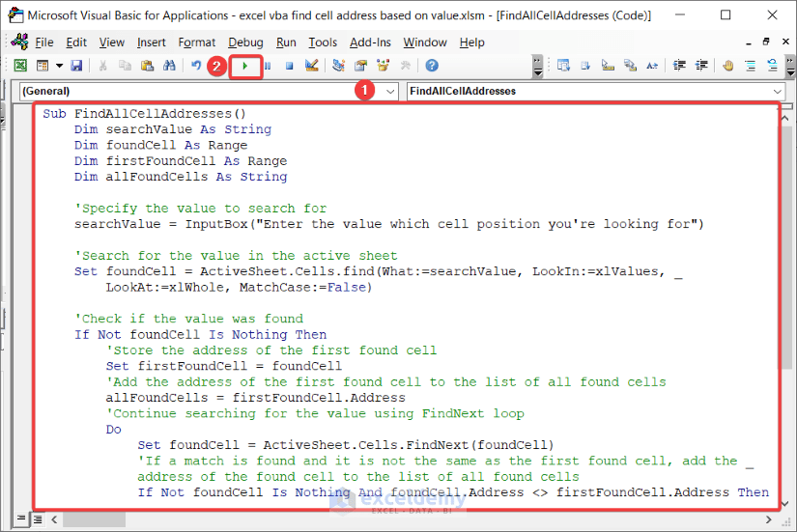Click the Outdent icon in the Edit toolbar
Screen dimensions: 797x532
click(701, 66)
